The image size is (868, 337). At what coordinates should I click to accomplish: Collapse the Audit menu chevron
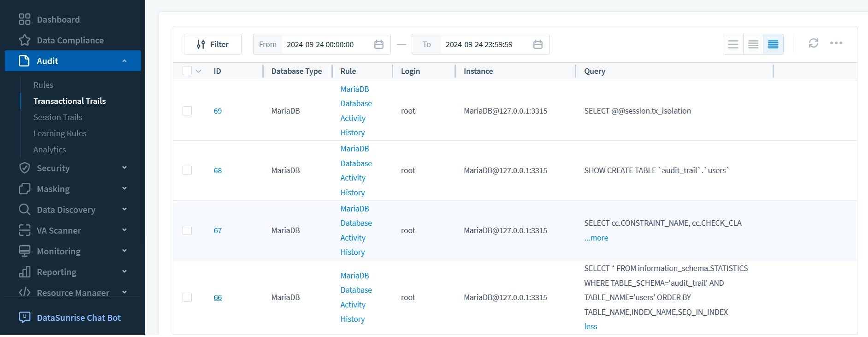[124, 61]
